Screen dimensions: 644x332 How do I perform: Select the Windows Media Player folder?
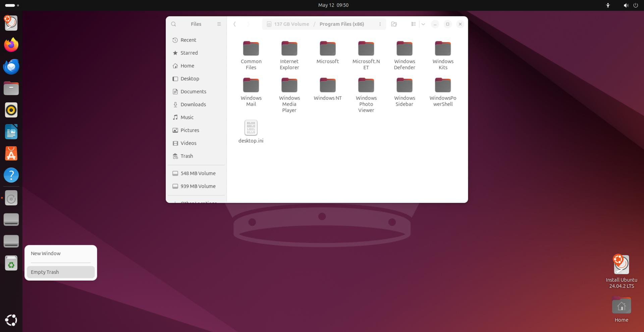coord(289,95)
